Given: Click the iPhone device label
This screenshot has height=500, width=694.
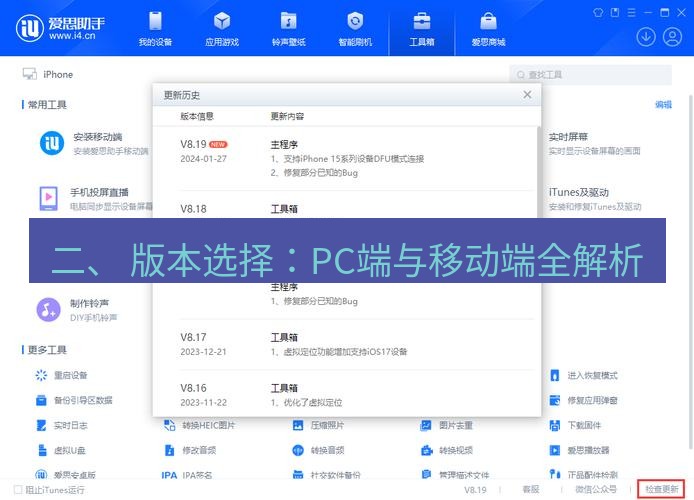Looking at the screenshot, I should click(x=58, y=74).
